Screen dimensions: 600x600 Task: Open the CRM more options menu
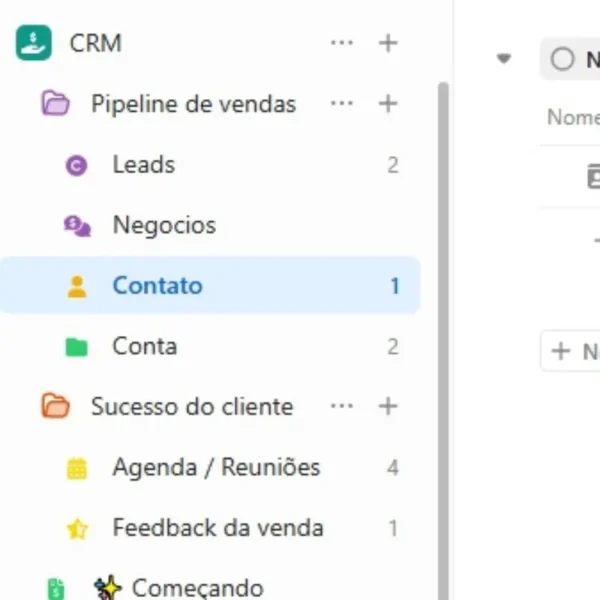point(342,43)
